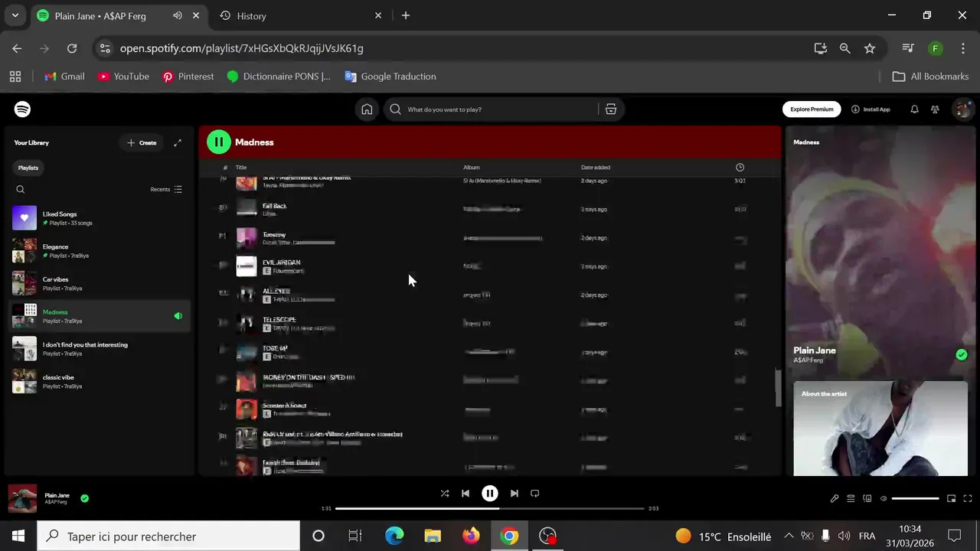Click the song progress bar
Screen dimensions: 980x551
click(490, 508)
